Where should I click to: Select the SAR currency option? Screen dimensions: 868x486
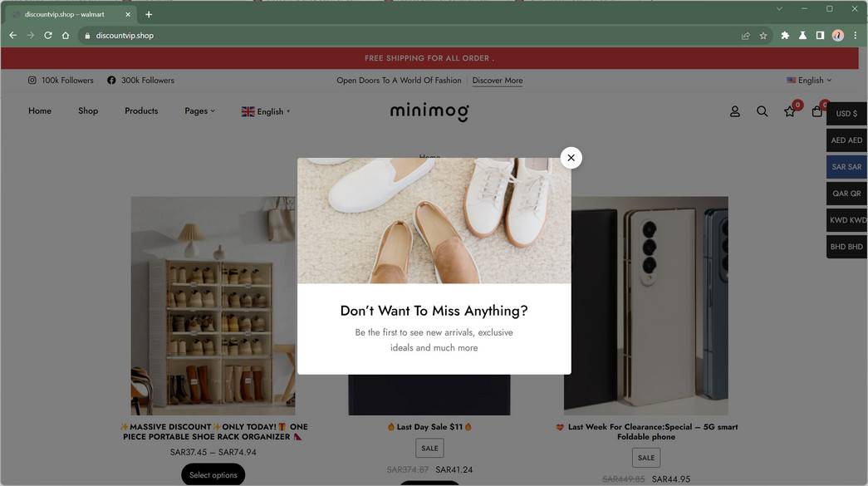[846, 167]
